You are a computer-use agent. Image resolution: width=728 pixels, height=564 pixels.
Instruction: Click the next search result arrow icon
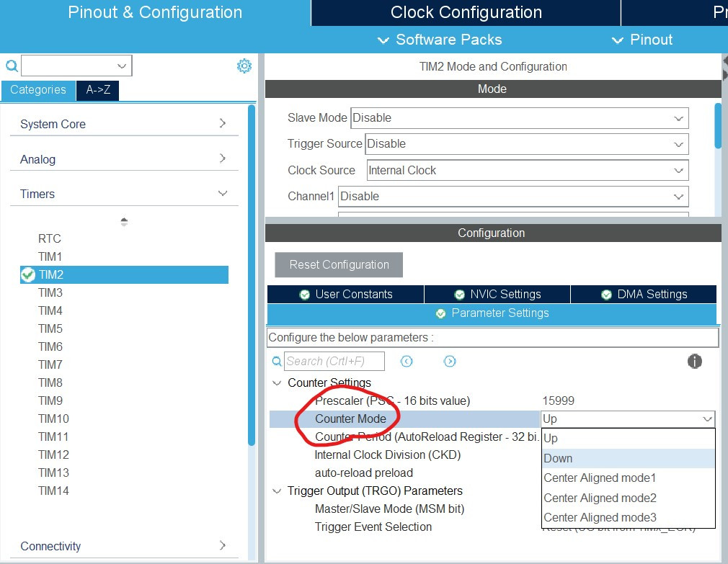coord(450,362)
